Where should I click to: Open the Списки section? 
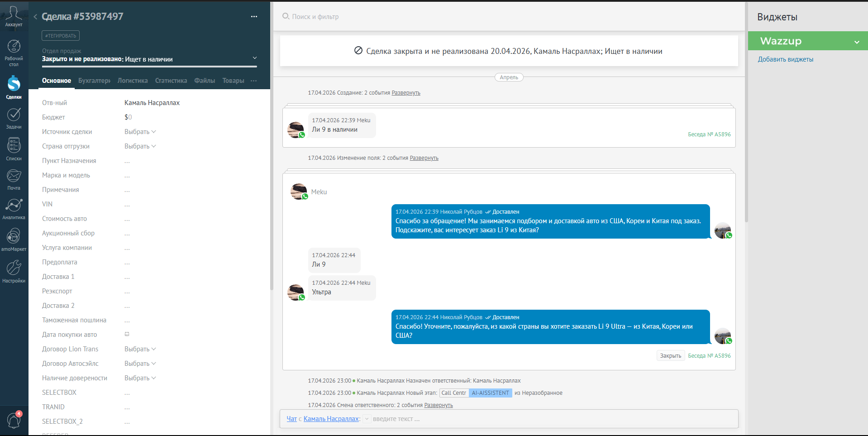tap(14, 149)
